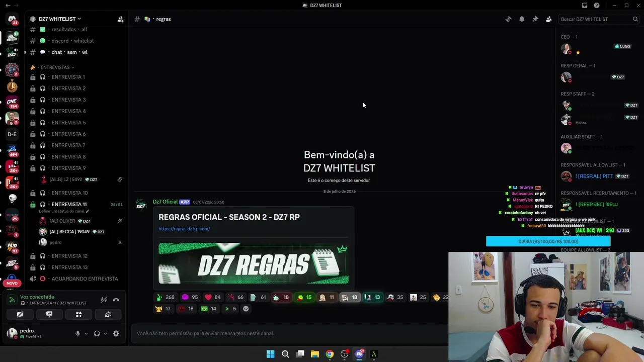The width and height of the screenshot is (644, 362).
Task: Toggle the member list icon
Action: 549,19
